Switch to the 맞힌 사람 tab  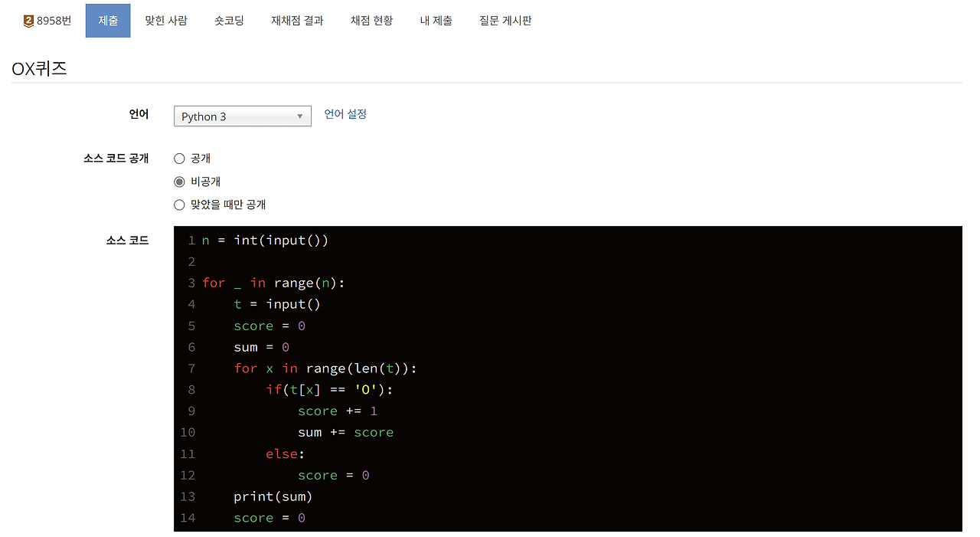point(166,21)
